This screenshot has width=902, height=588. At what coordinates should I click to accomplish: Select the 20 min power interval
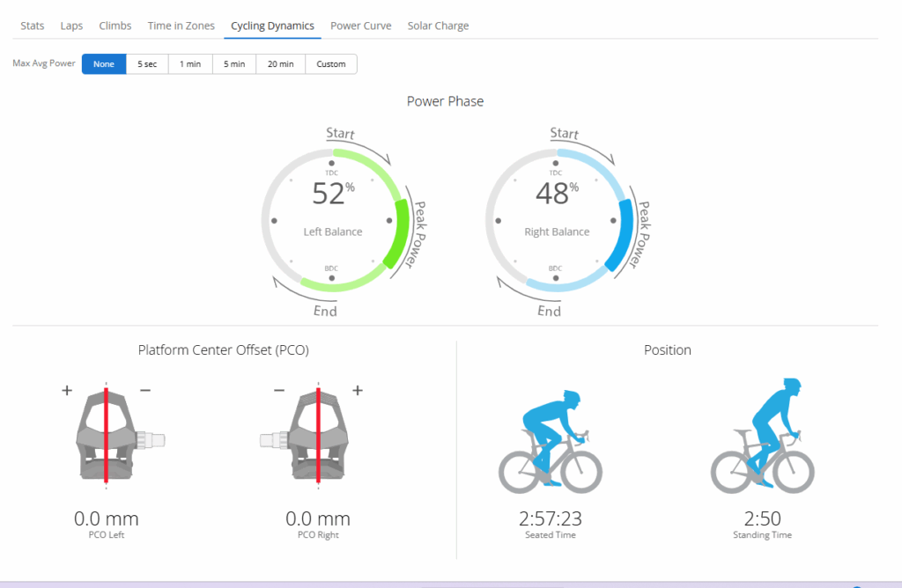point(280,64)
